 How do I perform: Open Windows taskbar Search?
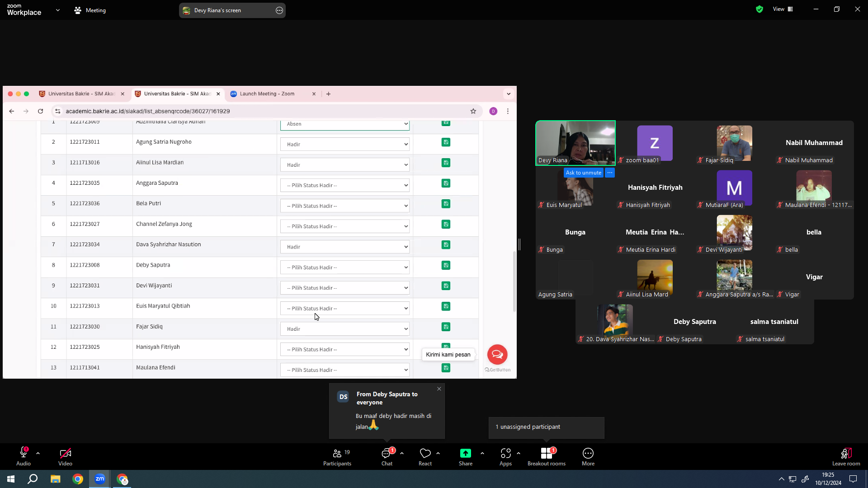pyautogui.click(x=33, y=479)
